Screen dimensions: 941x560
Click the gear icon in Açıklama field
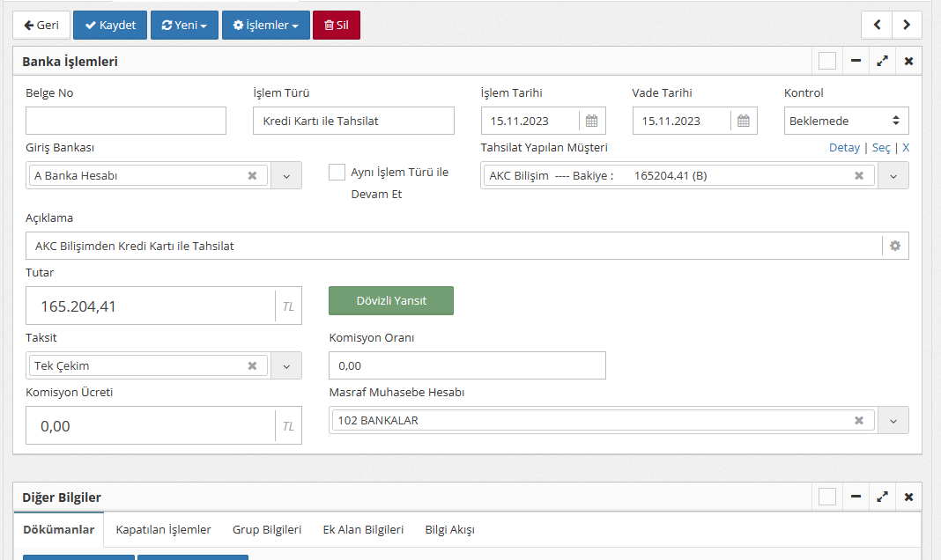(895, 247)
